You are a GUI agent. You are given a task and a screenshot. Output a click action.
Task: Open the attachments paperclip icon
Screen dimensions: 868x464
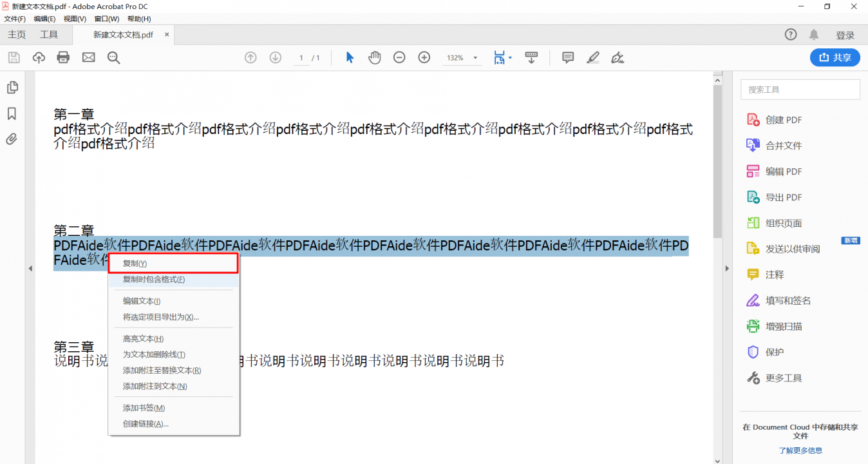[12, 139]
